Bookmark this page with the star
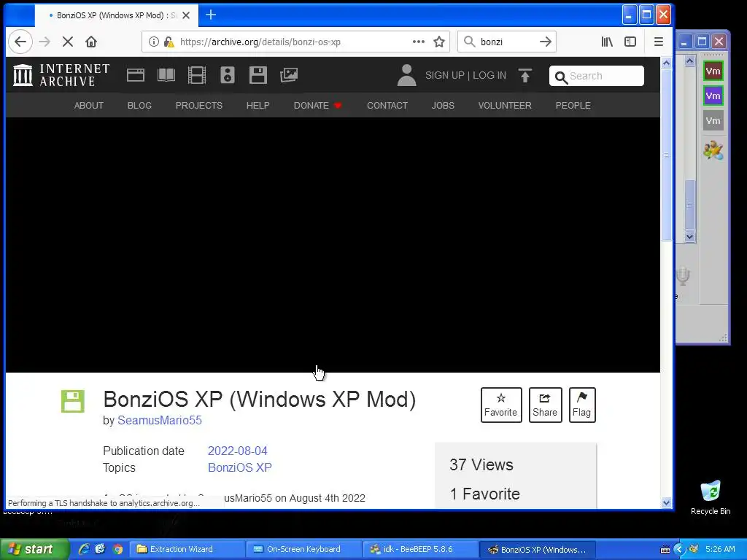This screenshot has height=560, width=747. (439, 42)
